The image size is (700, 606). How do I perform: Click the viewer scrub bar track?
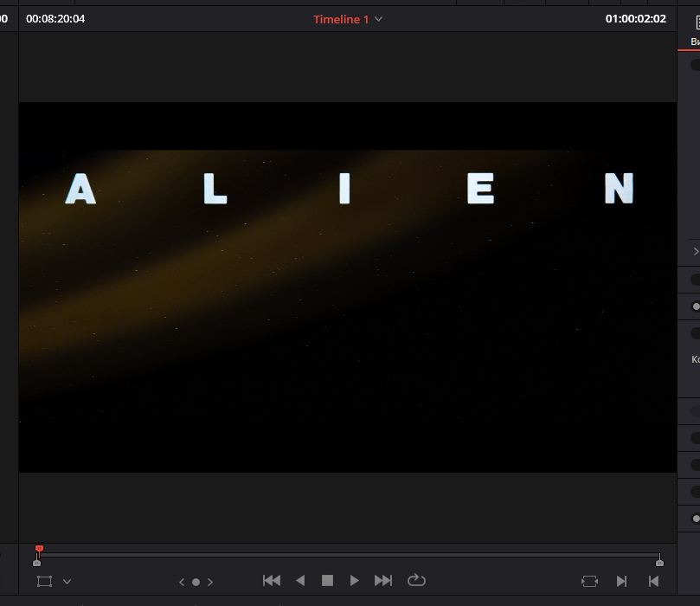click(348, 555)
